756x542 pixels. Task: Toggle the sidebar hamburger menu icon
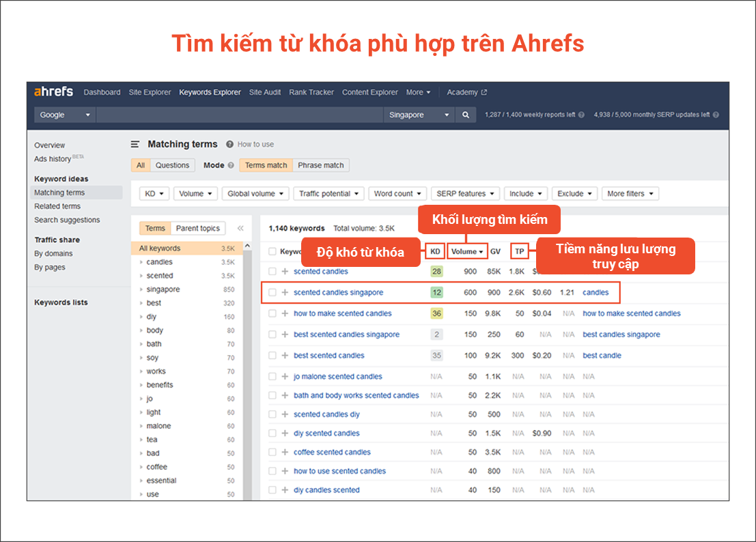[x=135, y=144]
